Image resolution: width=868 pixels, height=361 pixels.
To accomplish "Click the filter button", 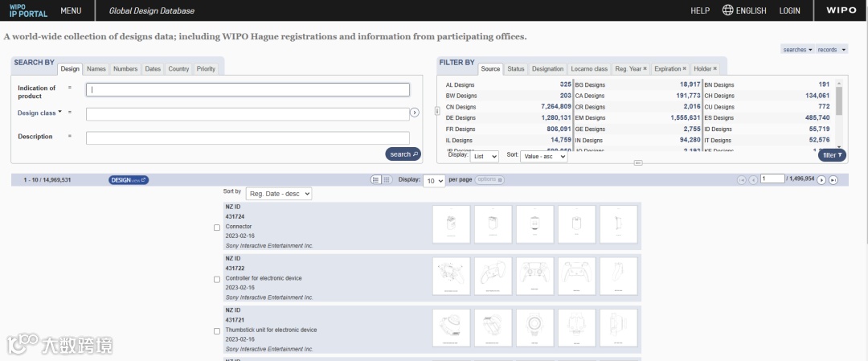I will 832,155.
